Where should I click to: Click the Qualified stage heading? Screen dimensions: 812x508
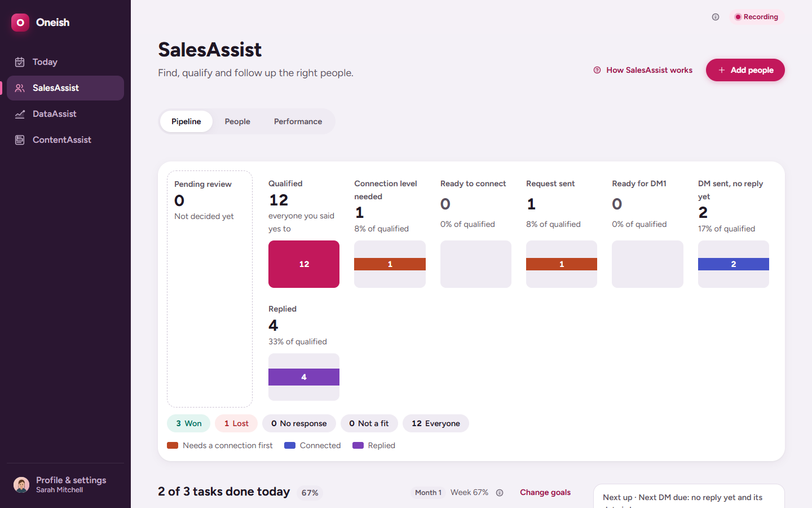pos(285,183)
